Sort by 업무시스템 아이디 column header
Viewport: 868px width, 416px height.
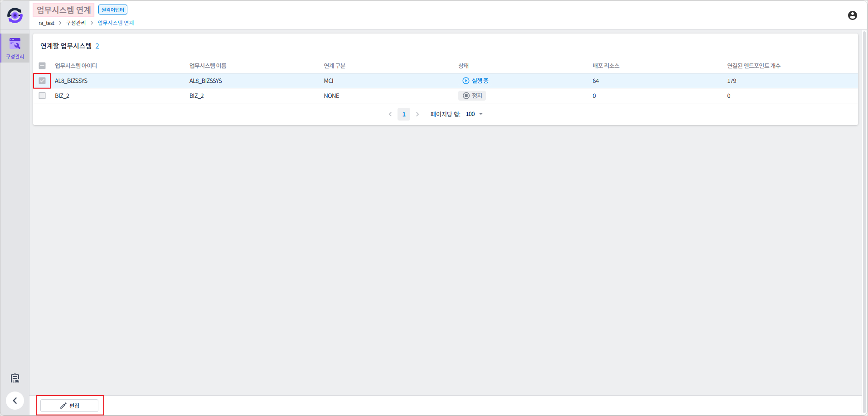[x=76, y=66]
